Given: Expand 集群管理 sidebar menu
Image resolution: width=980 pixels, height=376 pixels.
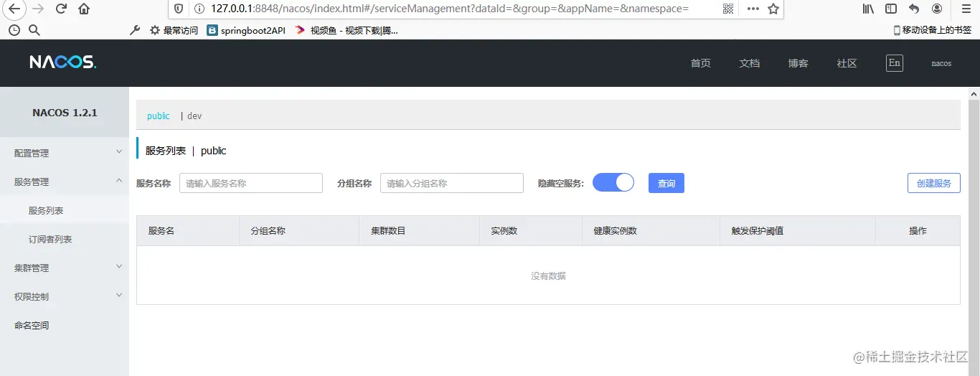Looking at the screenshot, I should 65,268.
